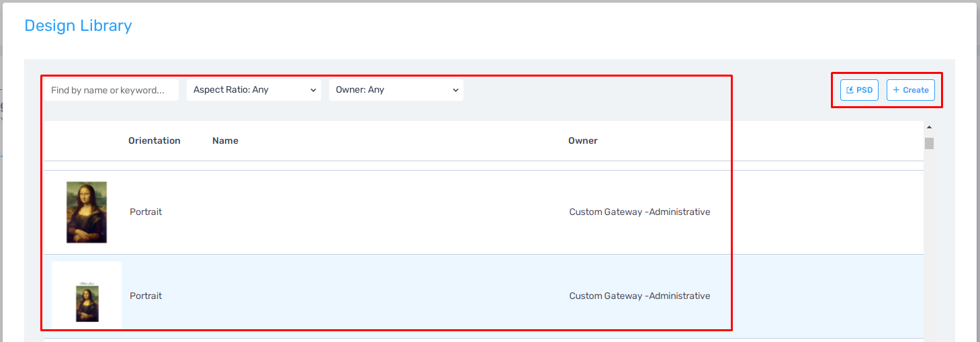980x342 pixels.
Task: Click the Owner column header
Action: (x=583, y=141)
